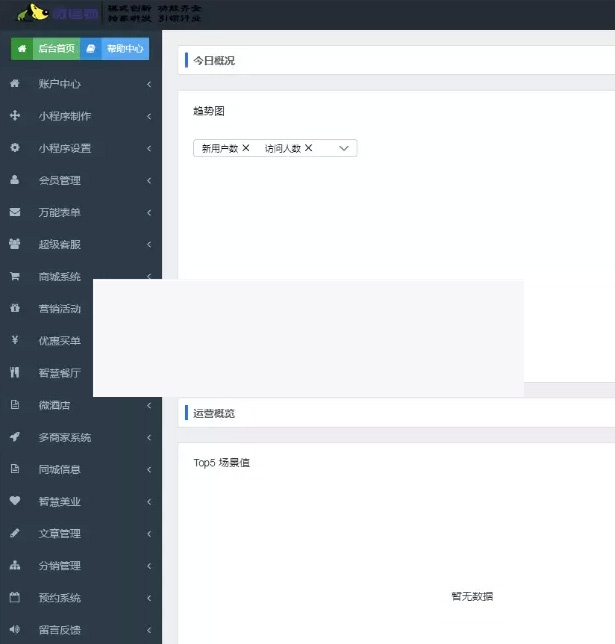Click the book icon beside 帮助中心
This screenshot has width=615, height=644.
(x=91, y=48)
